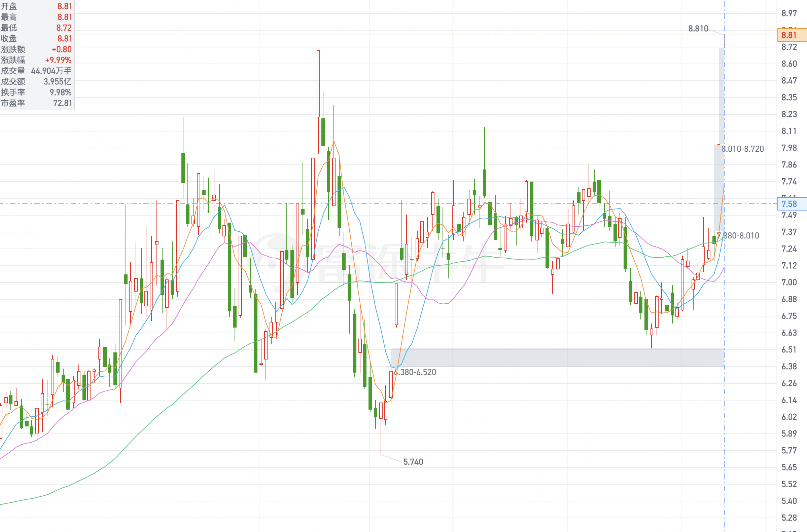The height and width of the screenshot is (532, 807).
Task: Click the tallest red candle near 8.72
Action: coord(318,84)
